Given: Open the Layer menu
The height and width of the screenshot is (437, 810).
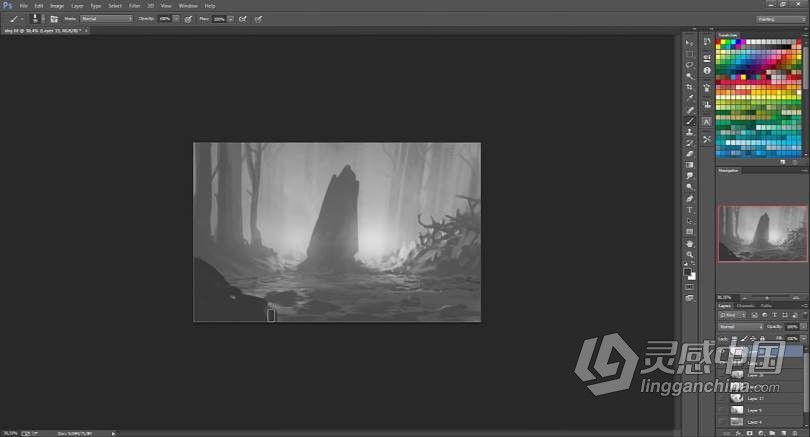Looking at the screenshot, I should 77,6.
